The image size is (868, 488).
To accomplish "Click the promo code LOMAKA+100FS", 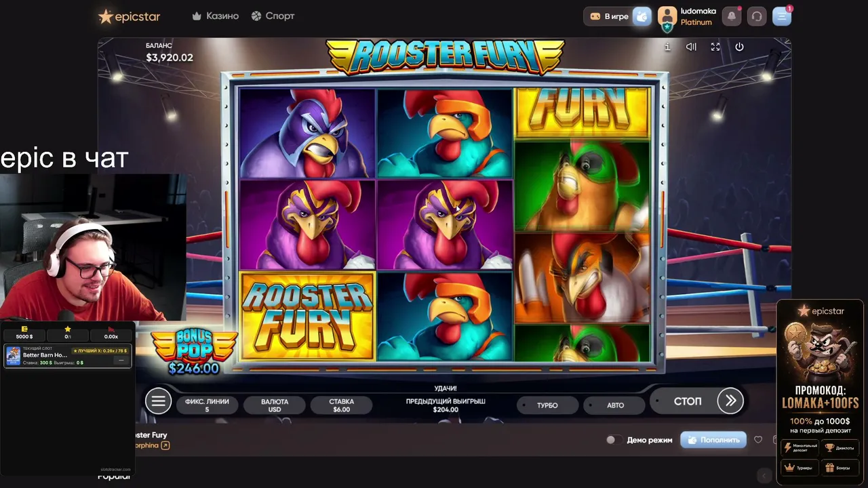I will (820, 403).
